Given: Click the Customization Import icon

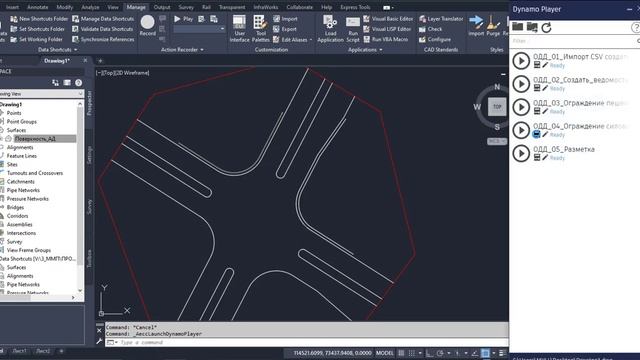Looking at the screenshot, I should pyautogui.click(x=276, y=19).
